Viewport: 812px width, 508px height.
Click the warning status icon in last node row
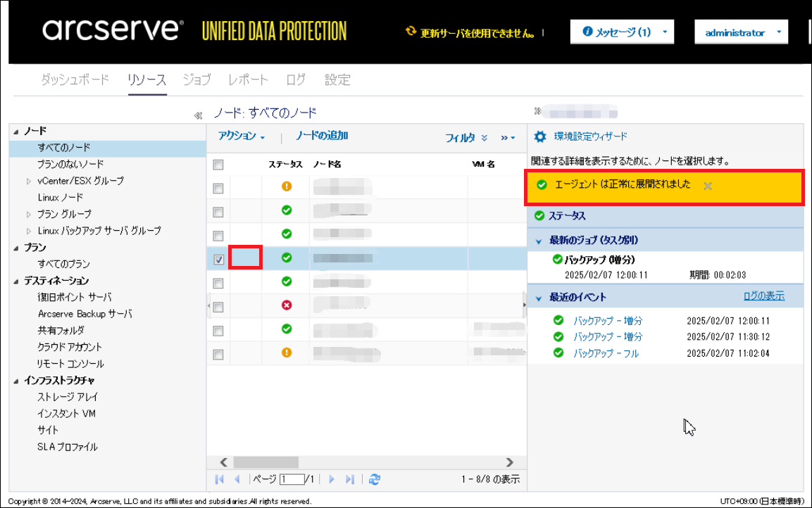pyautogui.click(x=287, y=353)
